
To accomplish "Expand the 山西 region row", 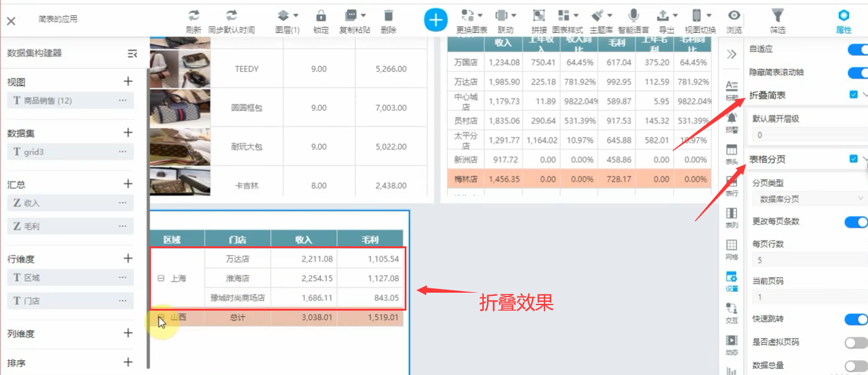I will (x=161, y=318).
